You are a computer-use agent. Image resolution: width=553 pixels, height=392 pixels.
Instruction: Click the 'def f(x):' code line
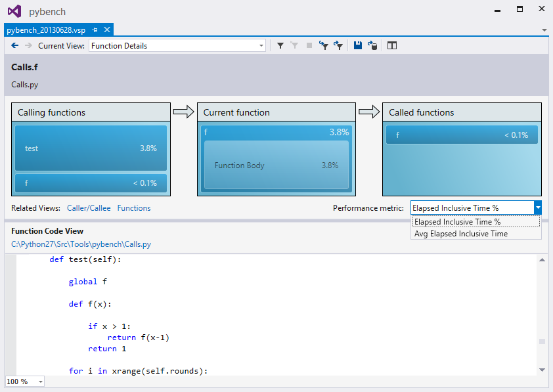point(90,304)
